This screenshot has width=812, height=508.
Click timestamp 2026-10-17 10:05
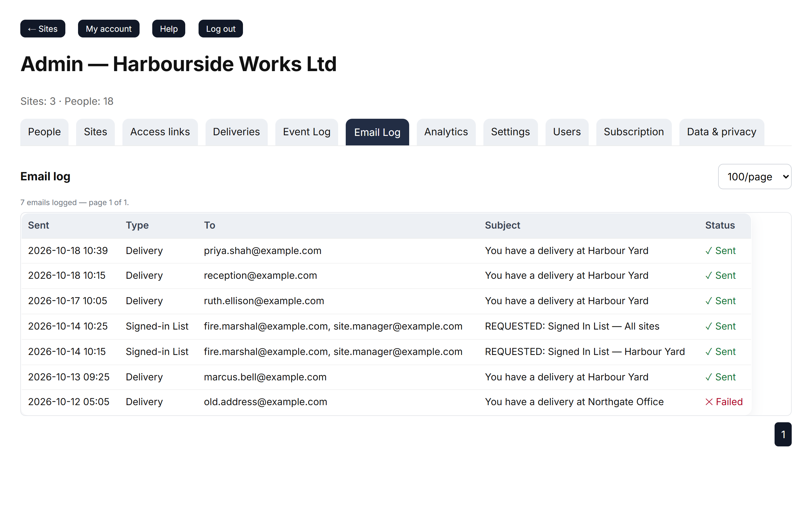click(68, 301)
